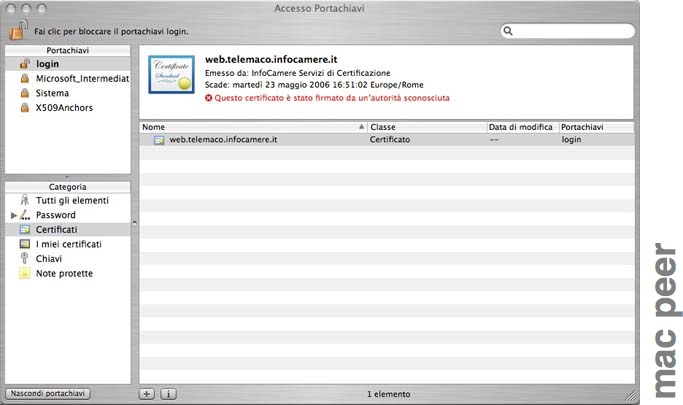Click the large certificate thumbnail image
Image resolution: width=683 pixels, height=405 pixels.
[171, 74]
